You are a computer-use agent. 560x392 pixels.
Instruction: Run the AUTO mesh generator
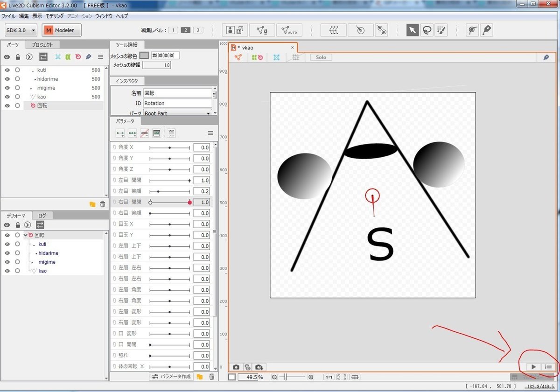[x=289, y=30]
